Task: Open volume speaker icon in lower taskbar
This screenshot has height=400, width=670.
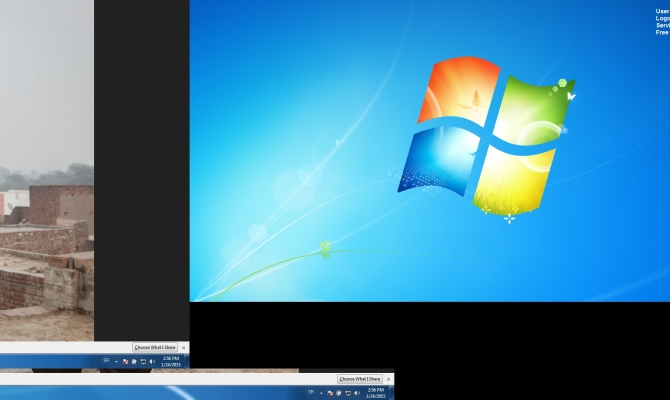Action: tap(357, 392)
